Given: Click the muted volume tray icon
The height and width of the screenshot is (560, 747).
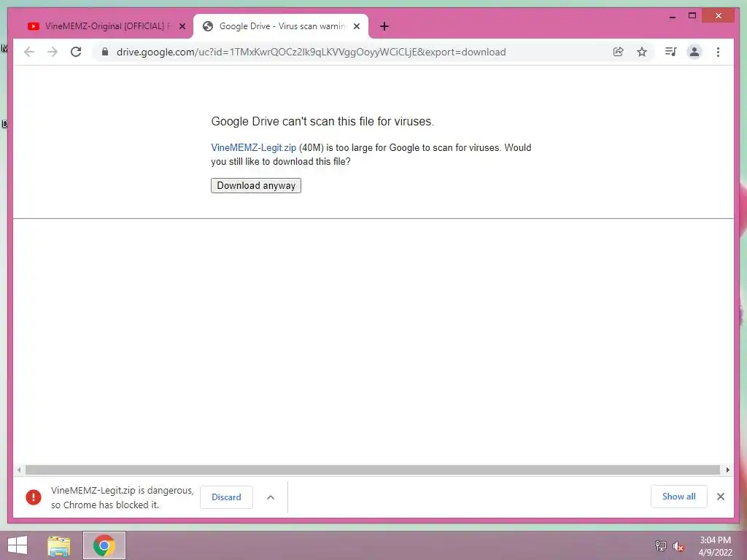Looking at the screenshot, I should [678, 545].
